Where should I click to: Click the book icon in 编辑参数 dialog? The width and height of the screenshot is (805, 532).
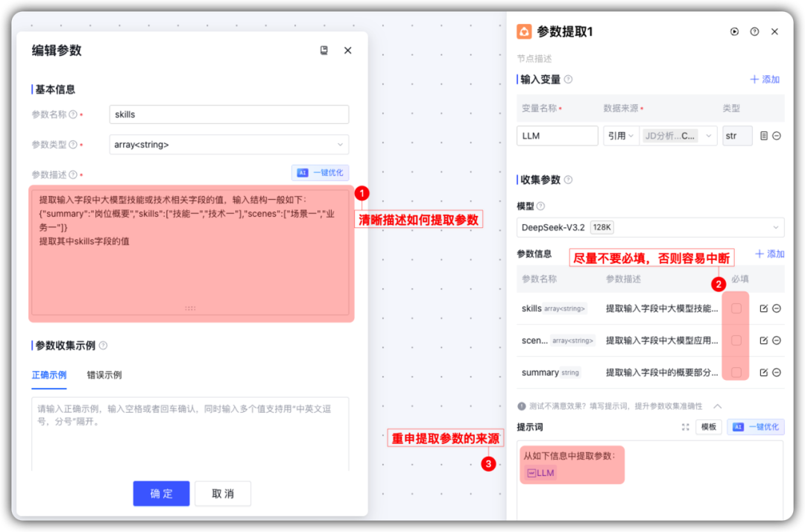click(324, 51)
